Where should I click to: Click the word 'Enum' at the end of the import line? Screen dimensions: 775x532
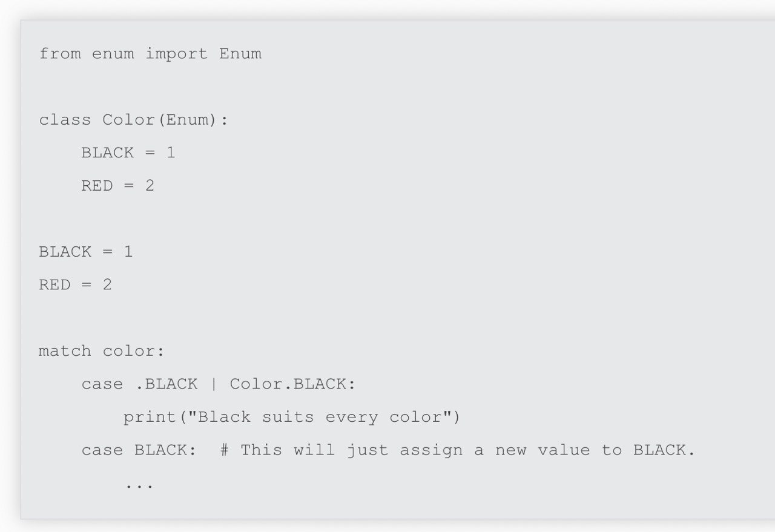[x=240, y=54]
